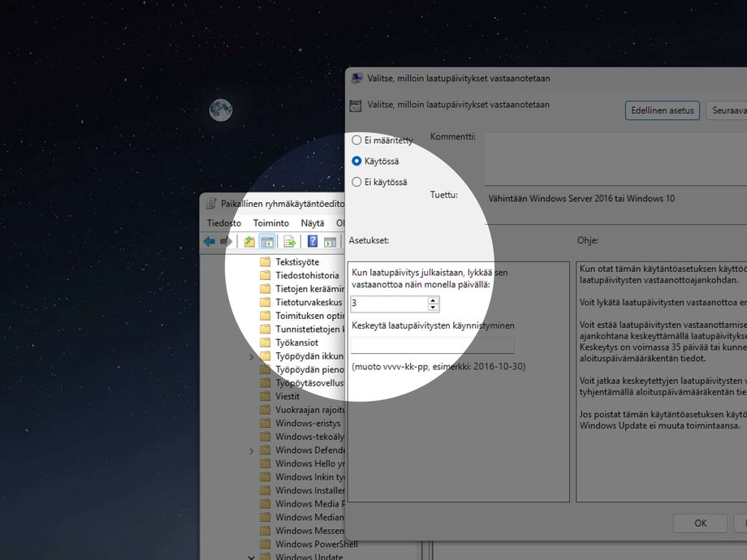Expand the Windows Defender tree node
This screenshot has width=747, height=560.
point(251,450)
